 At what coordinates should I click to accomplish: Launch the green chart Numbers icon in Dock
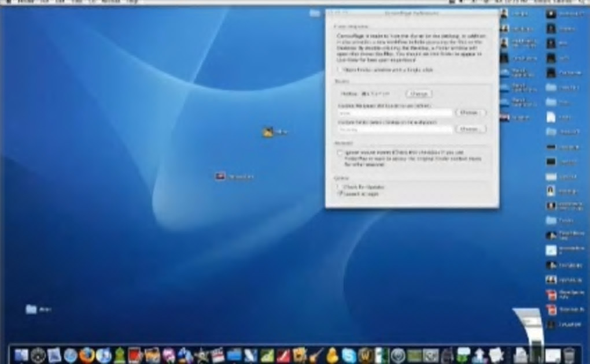pos(267,355)
